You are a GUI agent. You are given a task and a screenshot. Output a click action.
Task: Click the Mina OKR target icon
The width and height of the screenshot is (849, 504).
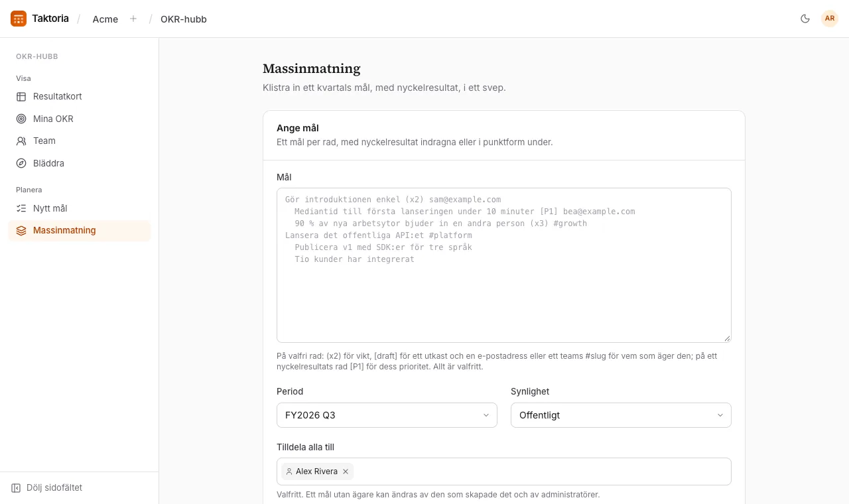pyautogui.click(x=21, y=119)
